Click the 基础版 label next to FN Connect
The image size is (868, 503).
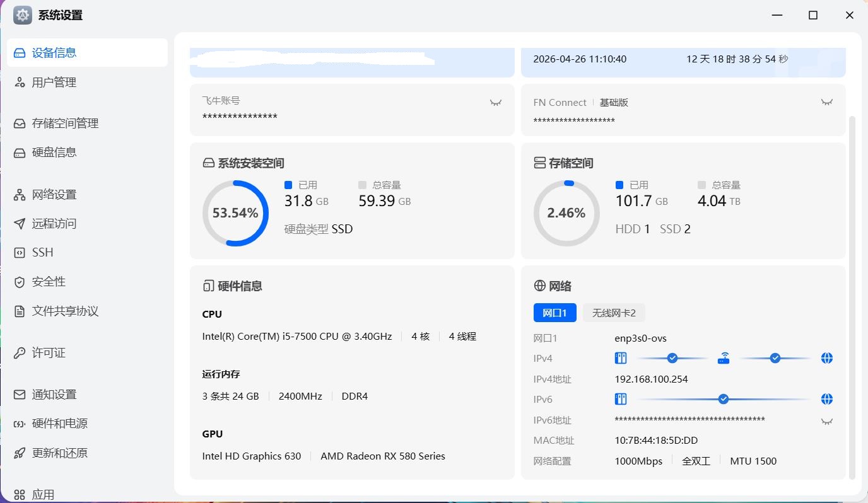pyautogui.click(x=614, y=103)
